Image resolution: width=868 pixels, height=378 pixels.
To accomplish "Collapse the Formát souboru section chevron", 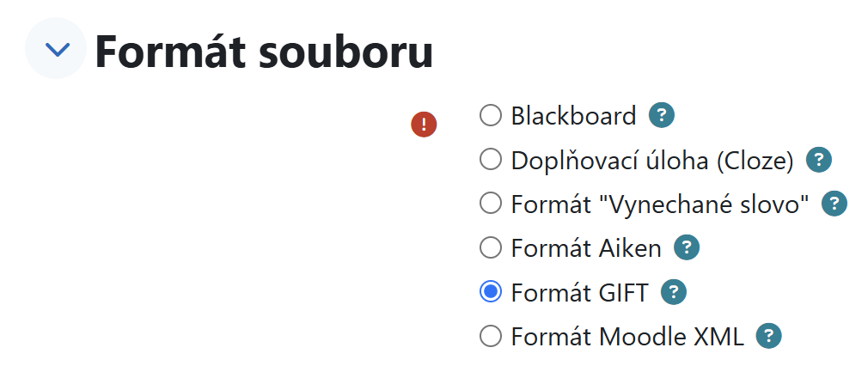I will pyautogui.click(x=57, y=50).
